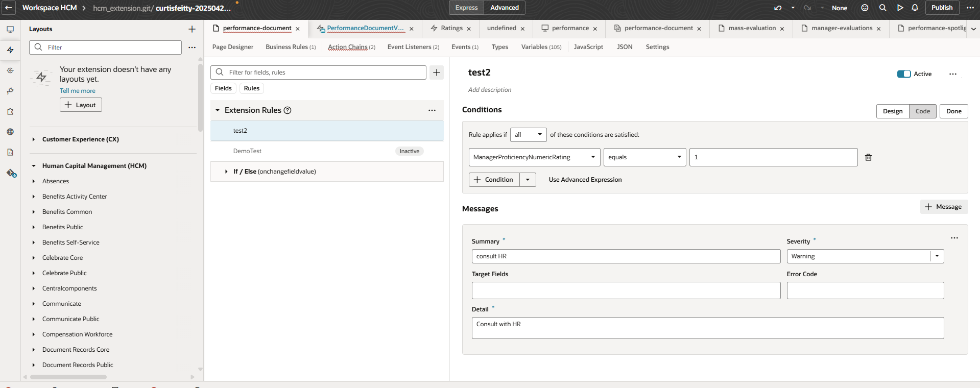Open the Variables tab
Screen dimensions: 980x388
click(541, 47)
